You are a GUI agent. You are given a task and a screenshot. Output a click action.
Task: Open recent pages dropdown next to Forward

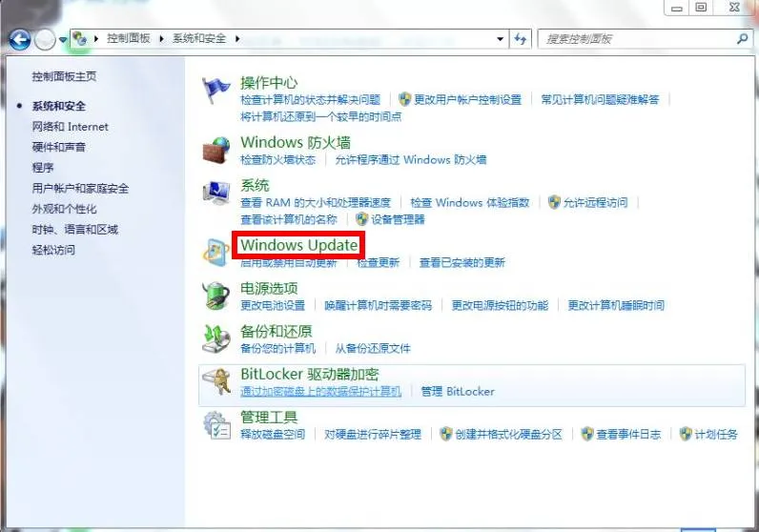(63, 40)
